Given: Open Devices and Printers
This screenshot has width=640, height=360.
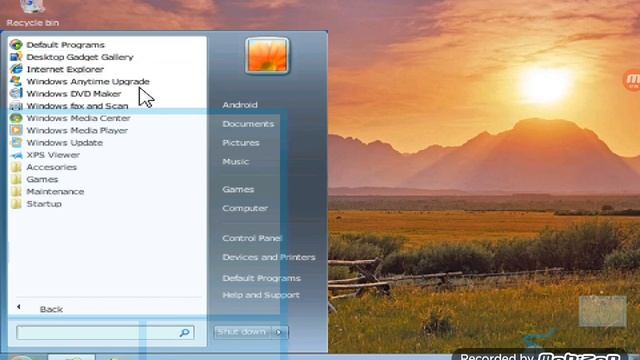Looking at the screenshot, I should pos(269,257).
